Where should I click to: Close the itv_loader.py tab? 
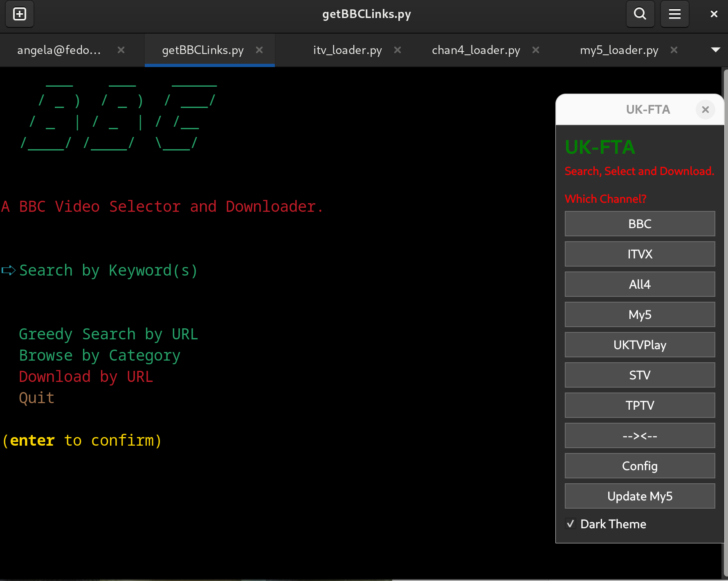pyautogui.click(x=398, y=50)
